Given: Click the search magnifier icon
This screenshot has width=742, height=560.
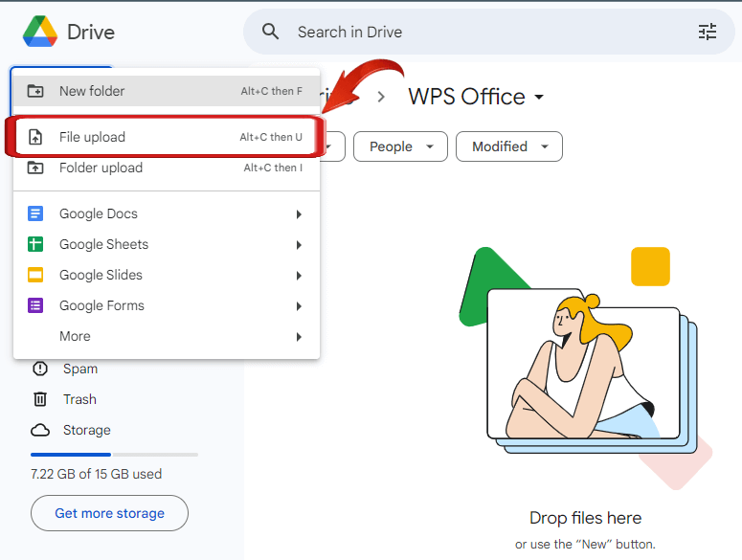Looking at the screenshot, I should [x=270, y=32].
